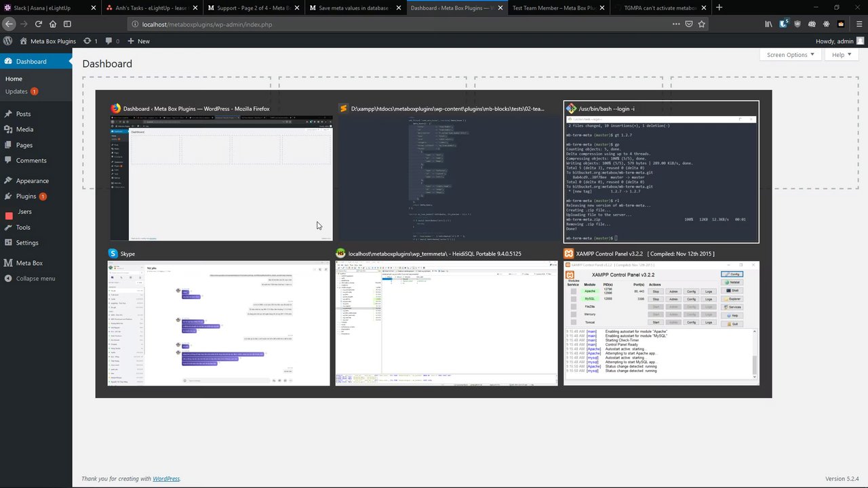Open the Posts menu in sidebar
The width and height of the screenshot is (868, 488).
[36, 114]
